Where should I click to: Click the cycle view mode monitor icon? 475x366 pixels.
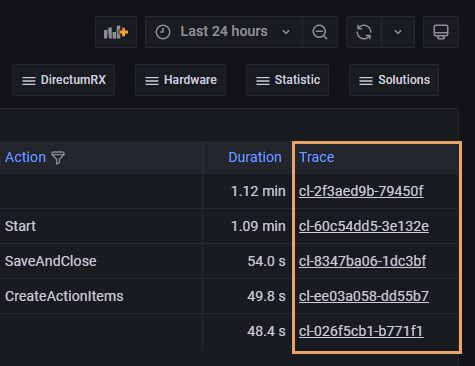(441, 32)
